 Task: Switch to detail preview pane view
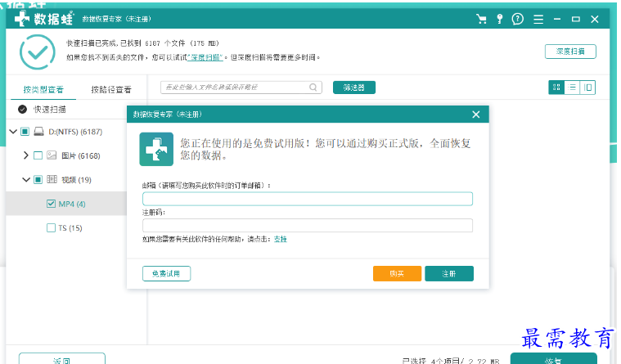point(587,88)
